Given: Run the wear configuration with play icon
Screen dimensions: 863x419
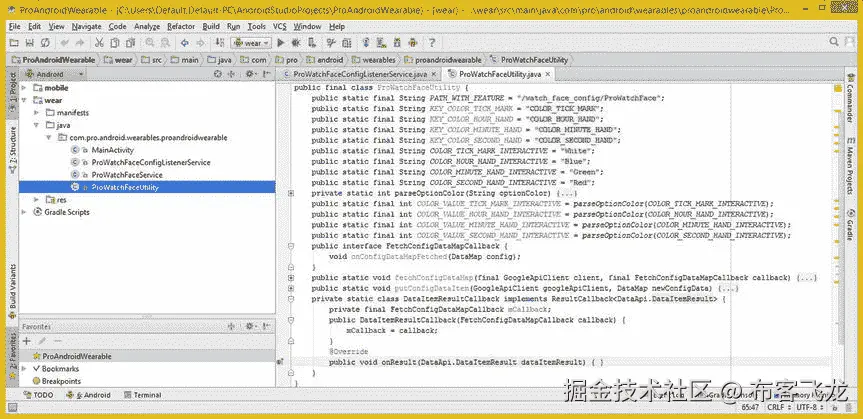Looking at the screenshot, I should click(281, 42).
